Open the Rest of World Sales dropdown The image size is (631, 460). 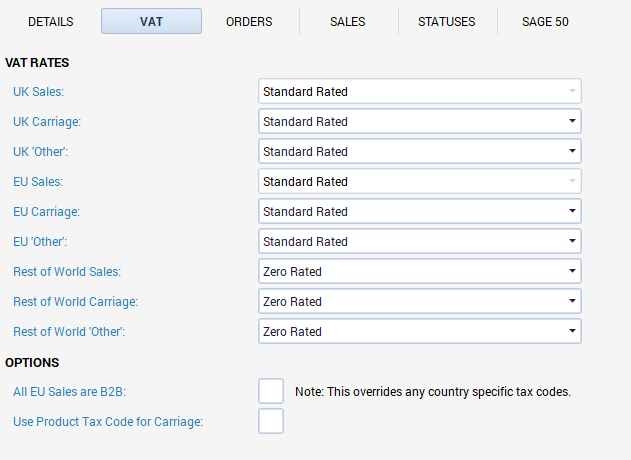coord(420,271)
